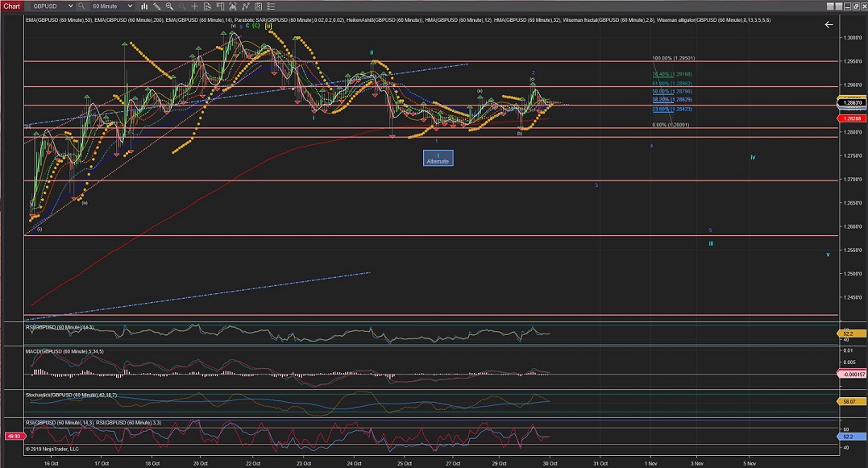868x468 pixels.
Task: Click the black 1.28630 current price marker
Action: point(852,103)
